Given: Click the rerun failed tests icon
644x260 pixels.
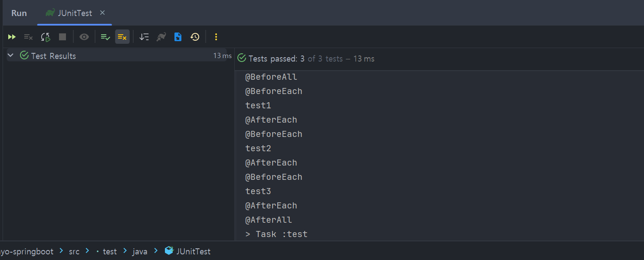Looking at the screenshot, I should 28,37.
